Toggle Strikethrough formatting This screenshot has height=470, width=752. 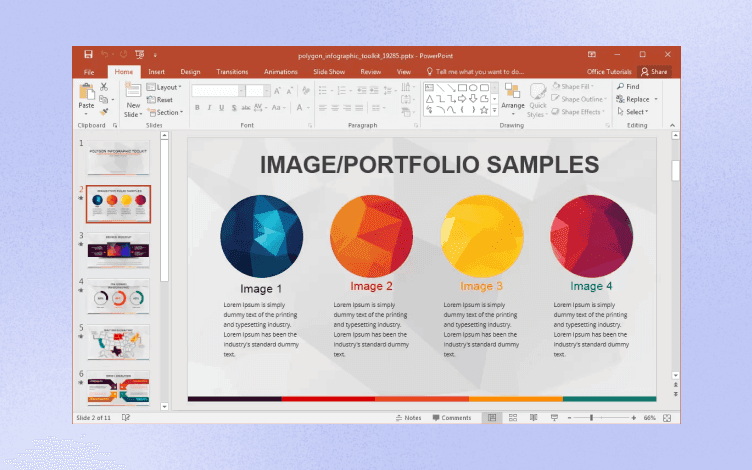246,108
